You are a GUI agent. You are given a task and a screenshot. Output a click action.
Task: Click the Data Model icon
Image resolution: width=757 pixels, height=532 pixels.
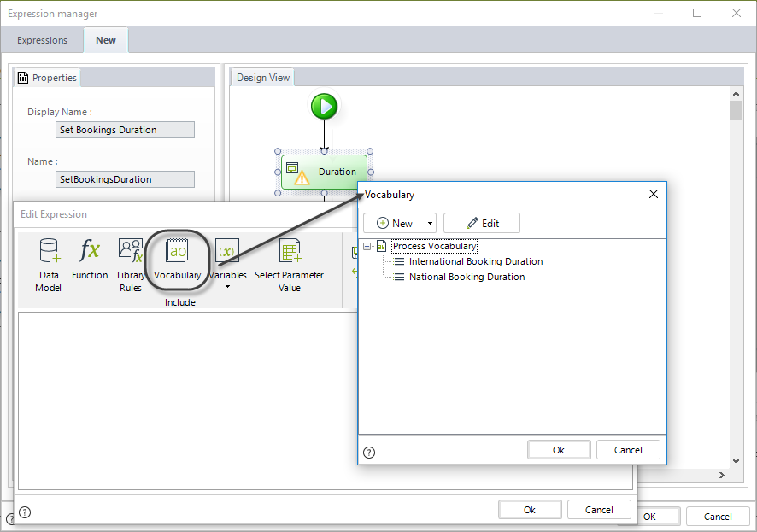pos(48,251)
